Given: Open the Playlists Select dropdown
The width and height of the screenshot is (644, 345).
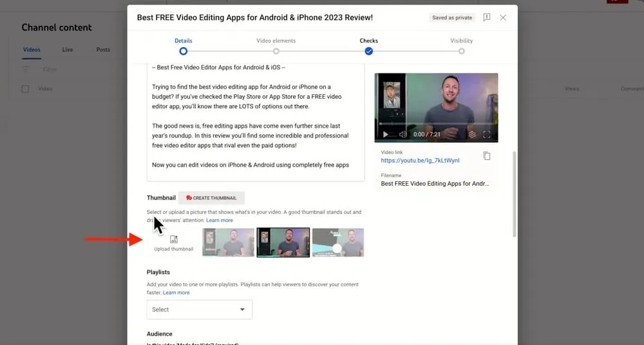Looking at the screenshot, I should click(200, 310).
